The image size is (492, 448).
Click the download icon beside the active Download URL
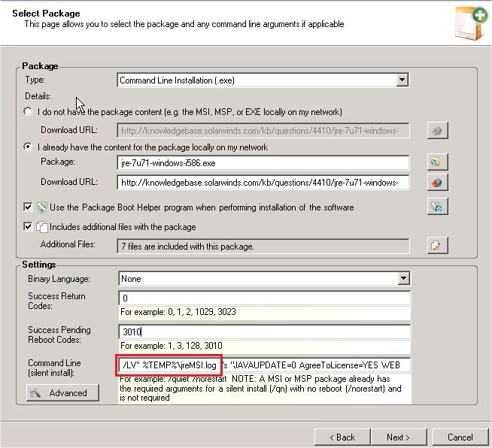[x=437, y=183]
